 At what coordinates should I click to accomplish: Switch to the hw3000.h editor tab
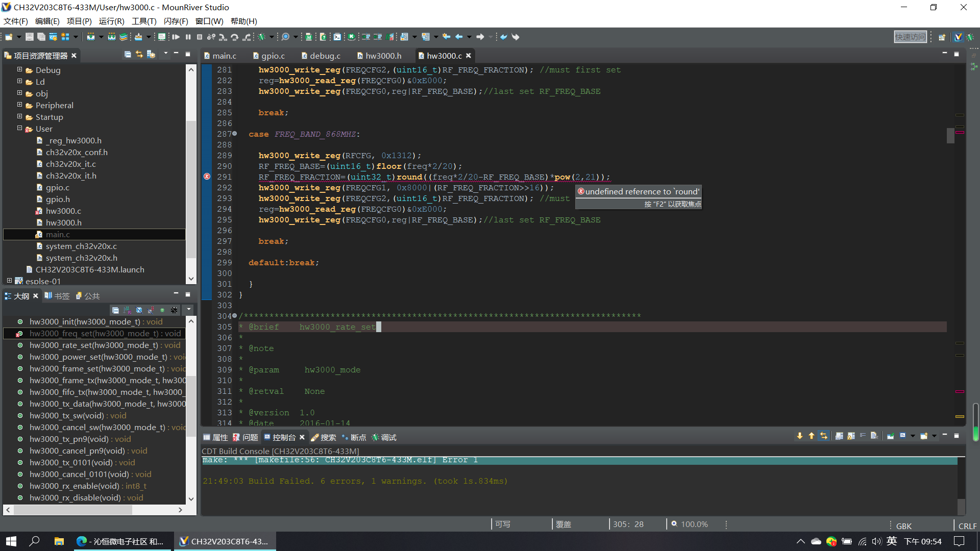[x=382, y=56]
